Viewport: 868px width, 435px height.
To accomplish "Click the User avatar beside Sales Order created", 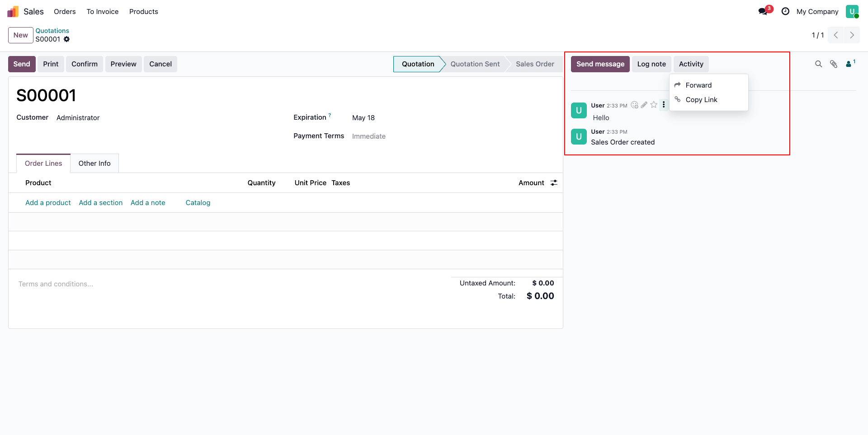I will (579, 136).
